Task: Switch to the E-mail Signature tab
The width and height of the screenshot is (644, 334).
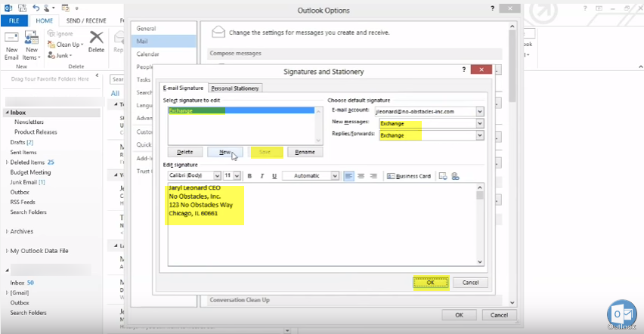Action: tap(183, 88)
